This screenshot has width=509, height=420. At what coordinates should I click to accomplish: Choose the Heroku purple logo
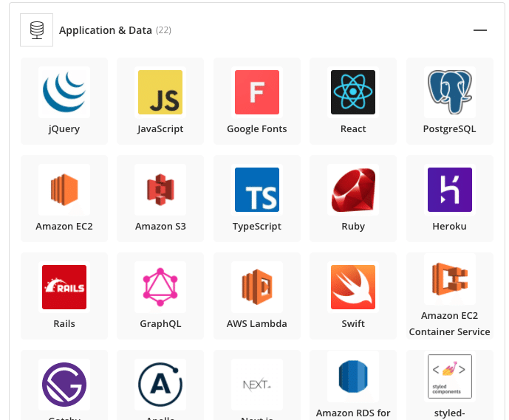450,190
